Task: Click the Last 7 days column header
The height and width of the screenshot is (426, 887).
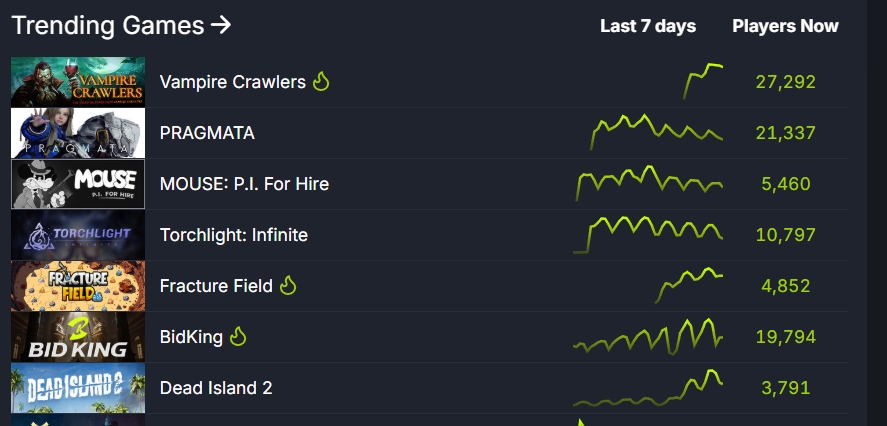Action: point(648,26)
